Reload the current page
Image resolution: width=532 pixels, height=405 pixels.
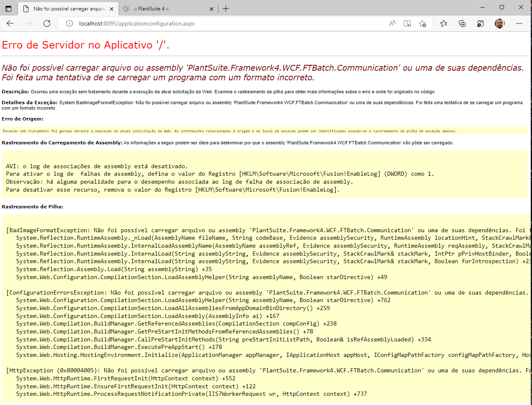click(47, 23)
